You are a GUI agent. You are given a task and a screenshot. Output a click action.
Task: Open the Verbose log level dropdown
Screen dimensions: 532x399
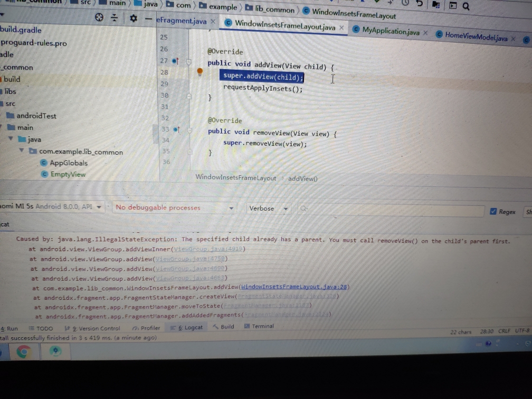tap(268, 208)
